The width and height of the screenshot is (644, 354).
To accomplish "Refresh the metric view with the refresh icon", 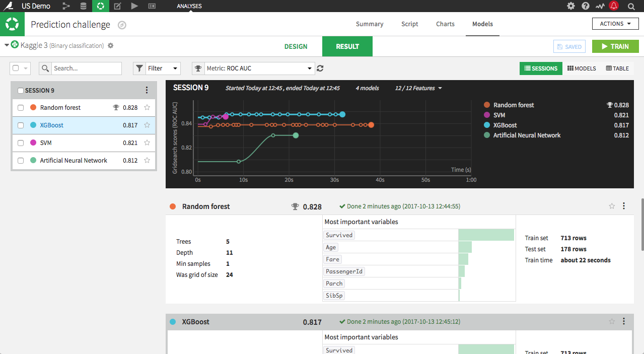I will tap(320, 68).
